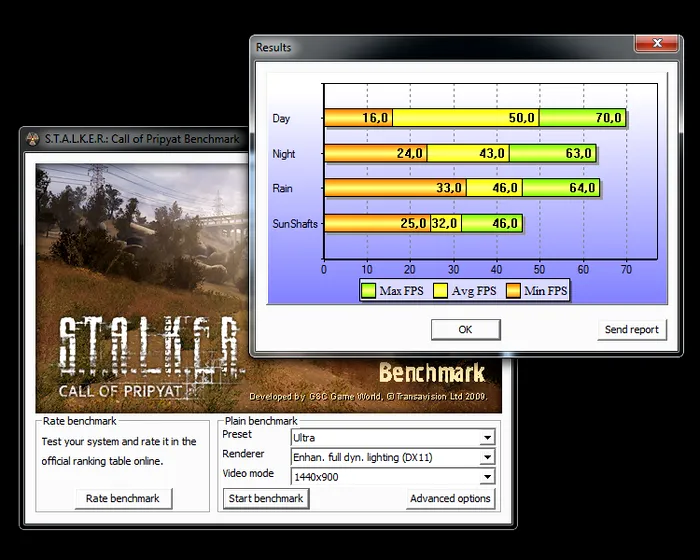Click the Plain benchmark group label
Image resolution: width=700 pixels, height=560 pixels.
261,421
